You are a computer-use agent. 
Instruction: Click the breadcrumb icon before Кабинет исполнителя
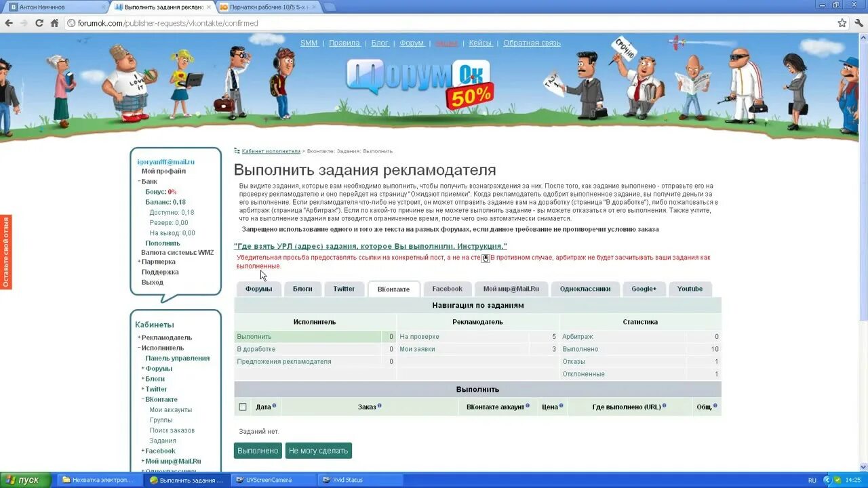pos(237,150)
